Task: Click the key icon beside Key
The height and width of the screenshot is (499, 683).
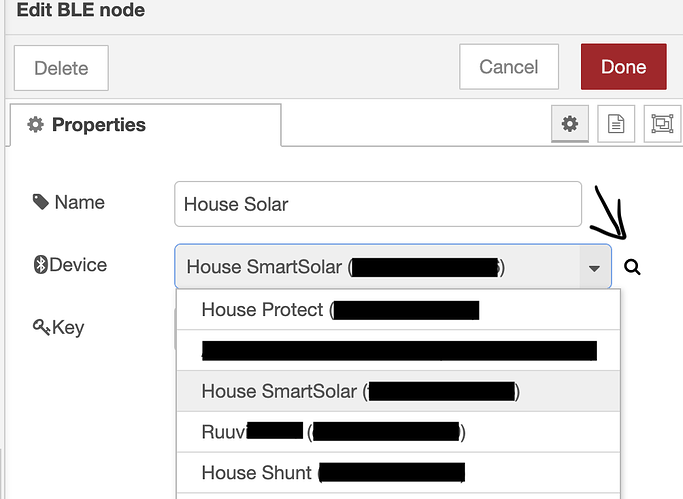Action: click(x=41, y=327)
